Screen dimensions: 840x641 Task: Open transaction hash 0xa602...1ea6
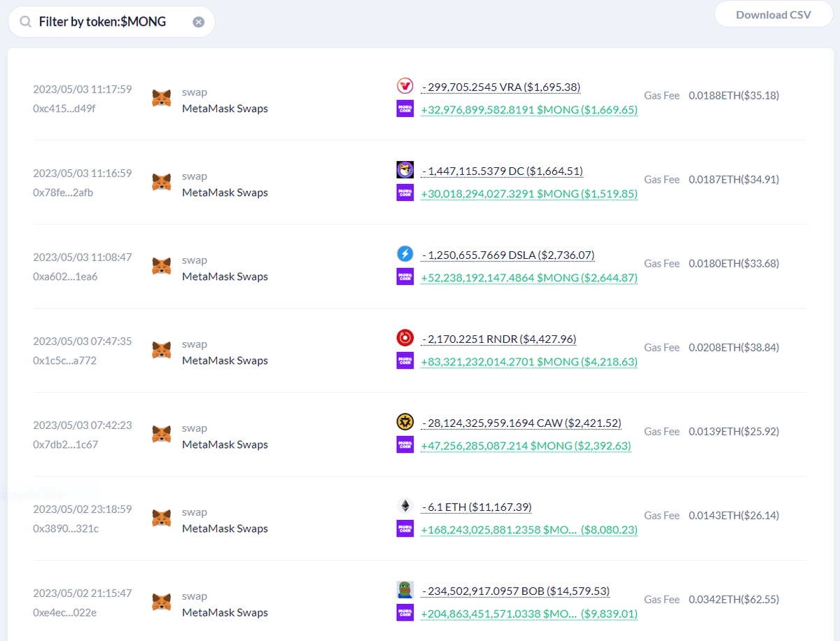point(65,276)
